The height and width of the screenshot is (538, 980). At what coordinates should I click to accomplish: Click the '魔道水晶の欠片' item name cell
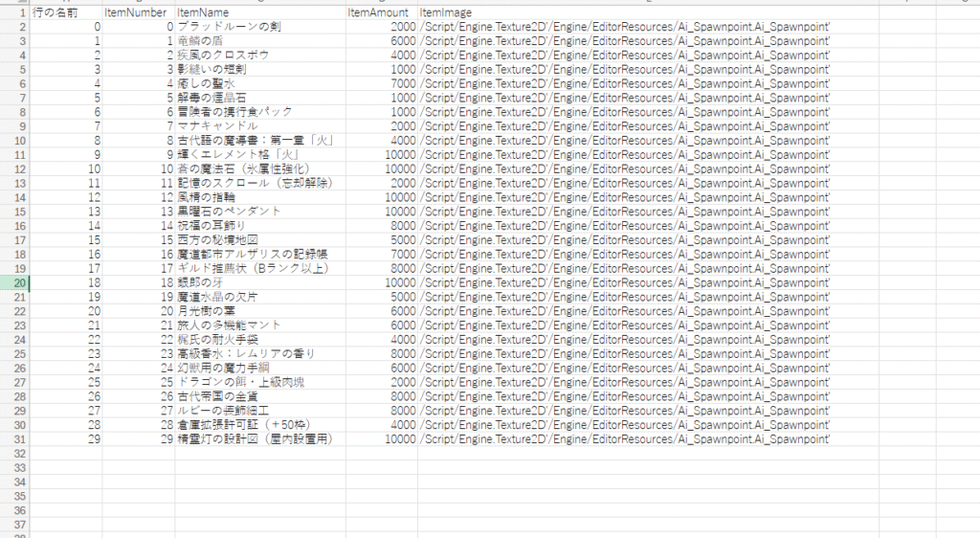point(260,297)
